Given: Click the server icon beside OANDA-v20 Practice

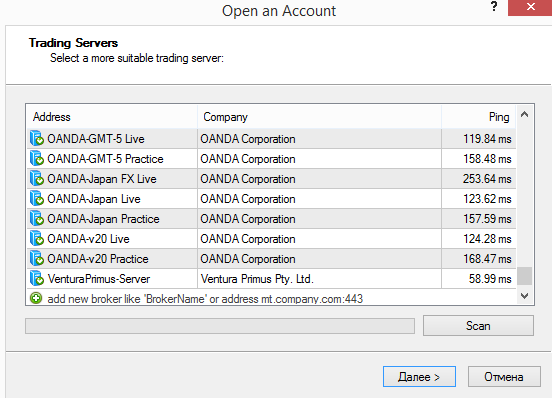Looking at the screenshot, I should click(37, 259).
